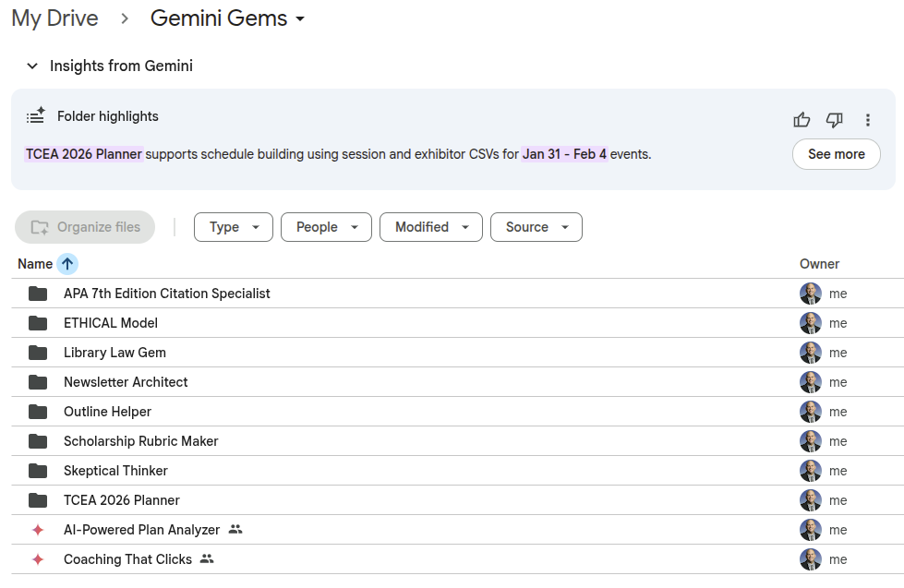This screenshot has height=588, width=904.
Task: Click folder icon for APA 7th Edition Citation Specialist
Action: [x=38, y=294]
